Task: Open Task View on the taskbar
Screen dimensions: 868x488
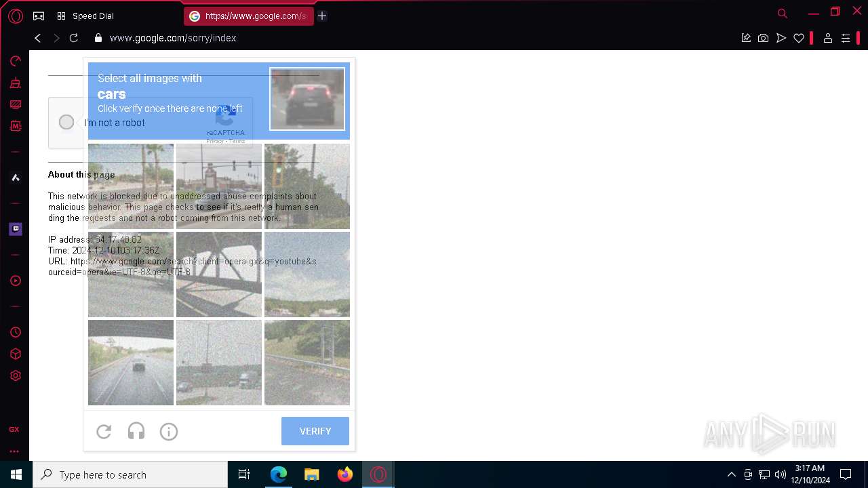Action: pos(244,474)
